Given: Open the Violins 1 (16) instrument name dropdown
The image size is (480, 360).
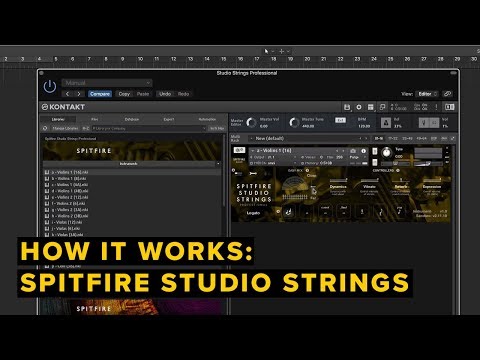Looking at the screenshot, I should pos(293,151).
